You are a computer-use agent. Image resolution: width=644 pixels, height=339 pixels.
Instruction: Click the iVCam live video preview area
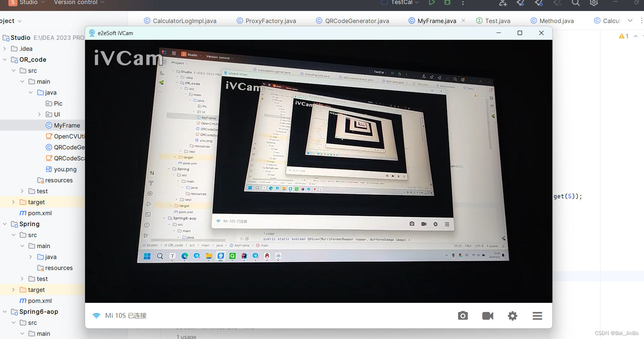coord(318,171)
